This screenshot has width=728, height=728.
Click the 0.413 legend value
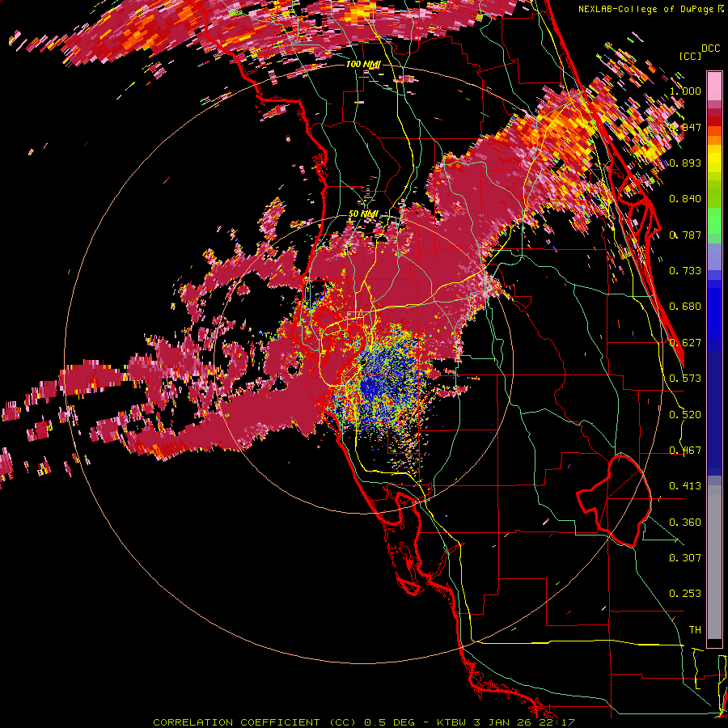685,486
